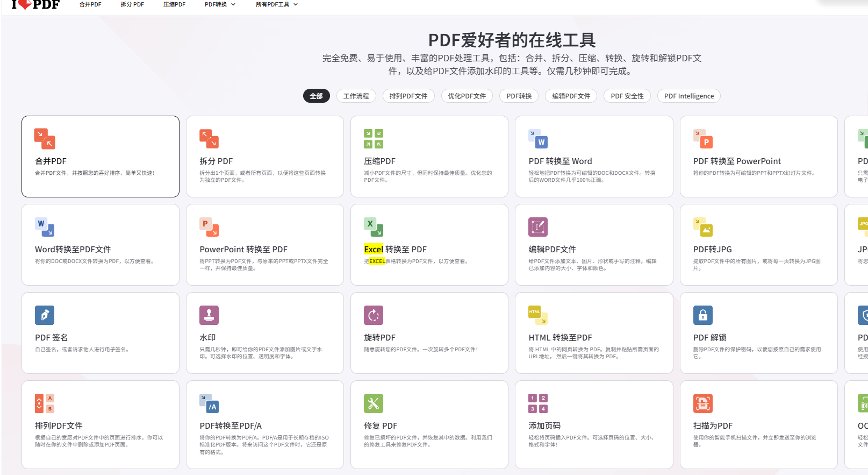Open the PDF 解锁 card title
The image size is (868, 475).
709,337
